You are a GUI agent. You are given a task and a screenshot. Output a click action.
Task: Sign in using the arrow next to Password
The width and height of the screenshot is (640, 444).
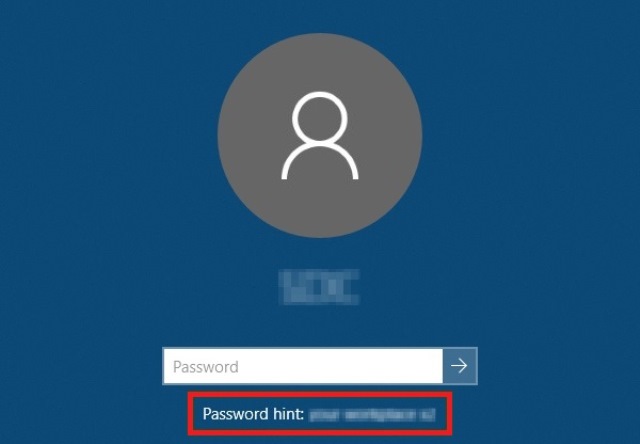(x=460, y=366)
